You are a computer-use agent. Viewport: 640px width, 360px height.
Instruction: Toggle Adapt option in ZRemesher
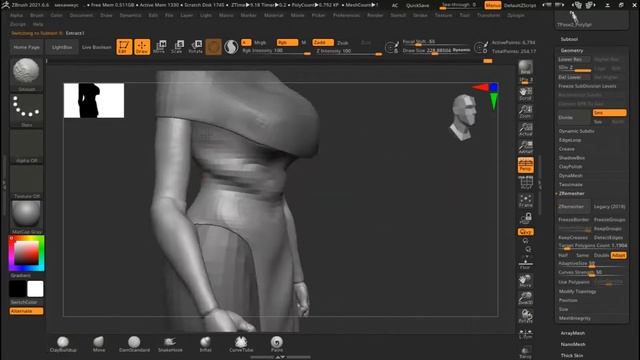point(618,255)
